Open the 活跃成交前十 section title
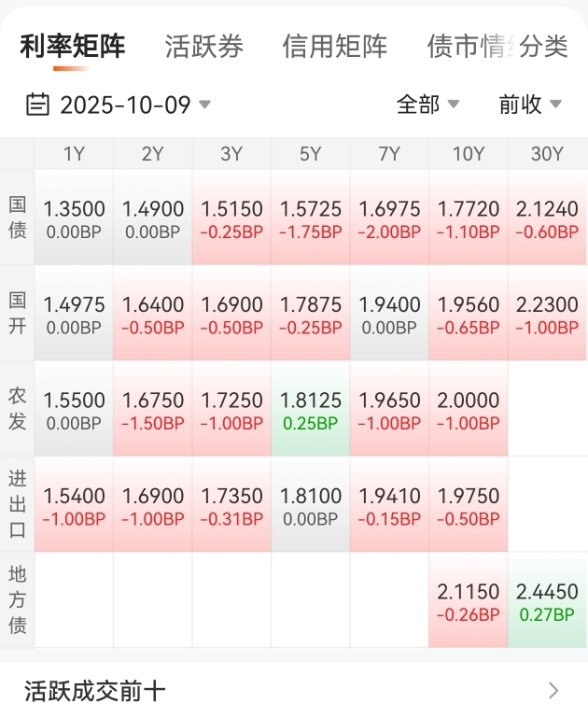The image size is (588, 717). (x=94, y=691)
